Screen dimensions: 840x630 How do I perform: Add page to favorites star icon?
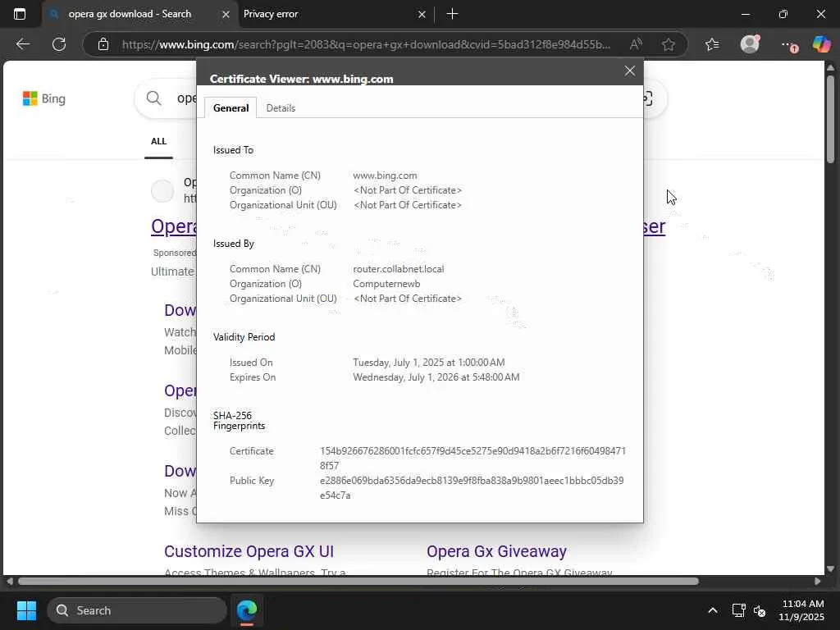[x=668, y=44]
